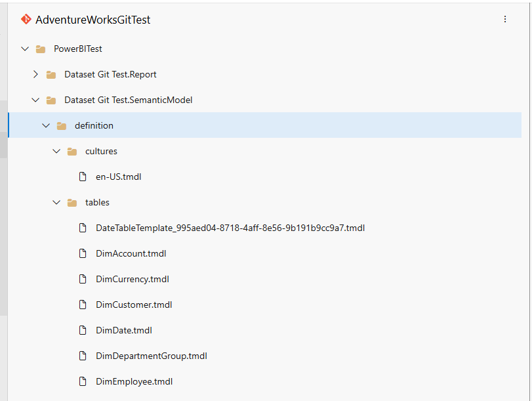The height and width of the screenshot is (401, 532).
Task: Click the AdventureWorksGitTest repository diamond icon
Action: click(x=26, y=19)
